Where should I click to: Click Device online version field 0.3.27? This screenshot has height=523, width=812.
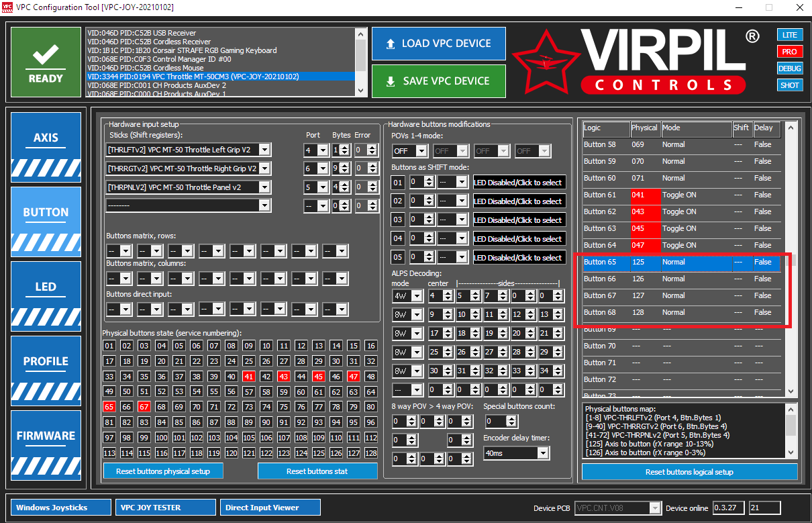click(729, 508)
